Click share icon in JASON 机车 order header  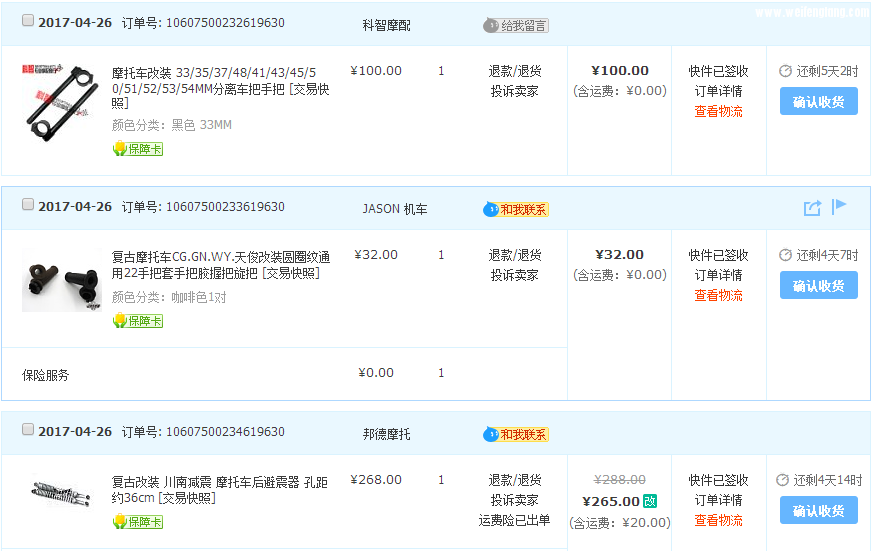812,208
